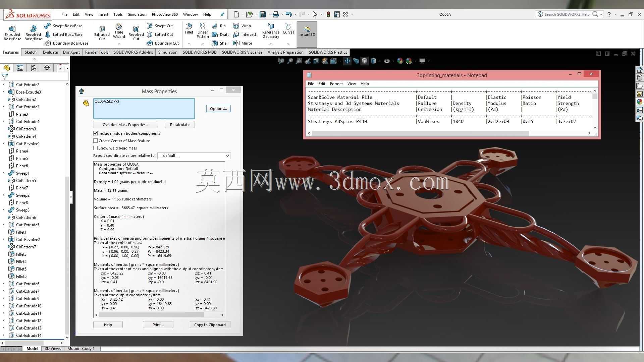Click Override Mass Properties button

pos(125,125)
